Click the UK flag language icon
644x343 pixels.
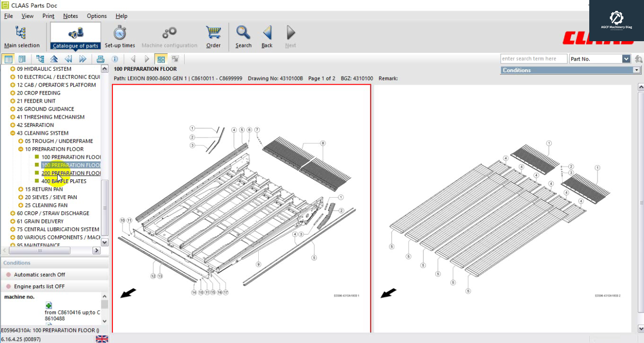click(102, 339)
